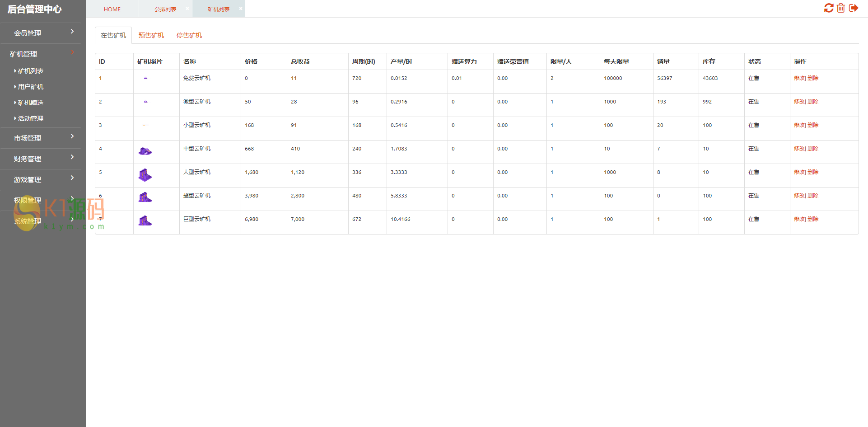Viewport: 868px width, 427px height.
Task: Close the 公排列表 tab
Action: click(187, 8)
